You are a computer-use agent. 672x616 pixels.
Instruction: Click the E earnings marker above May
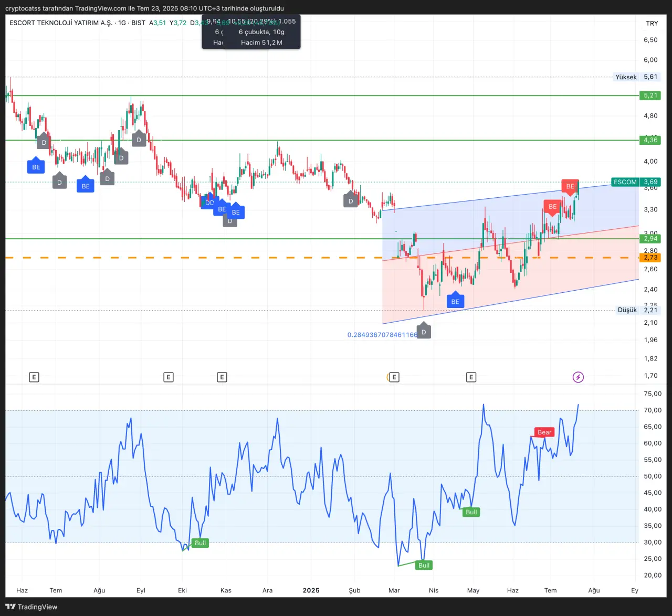471,377
